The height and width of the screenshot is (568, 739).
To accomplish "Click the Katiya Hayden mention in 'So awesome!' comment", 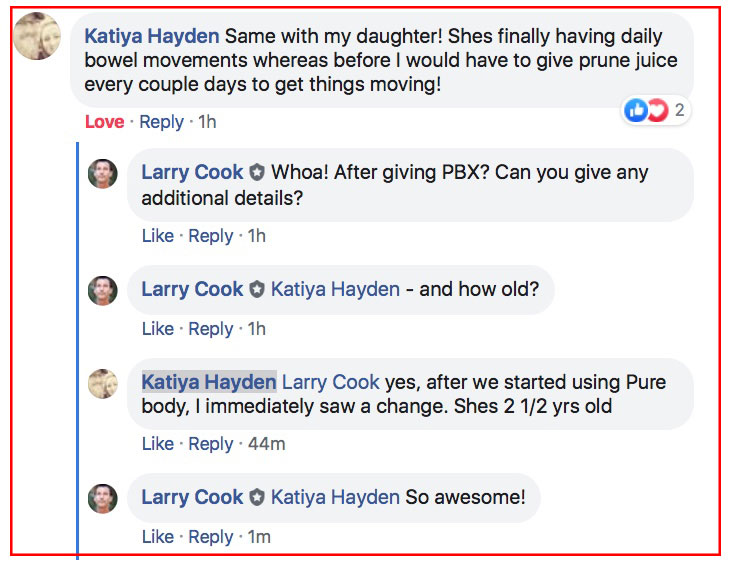I will pos(335,498).
